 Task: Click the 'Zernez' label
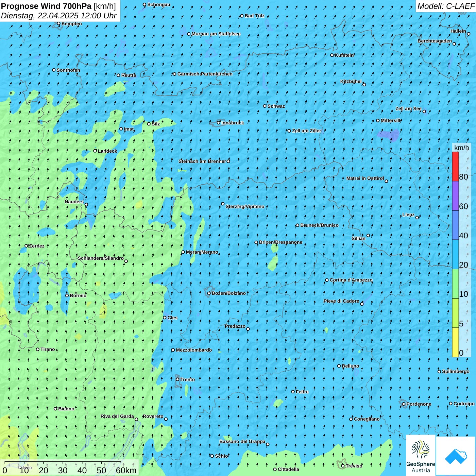click(37, 246)
